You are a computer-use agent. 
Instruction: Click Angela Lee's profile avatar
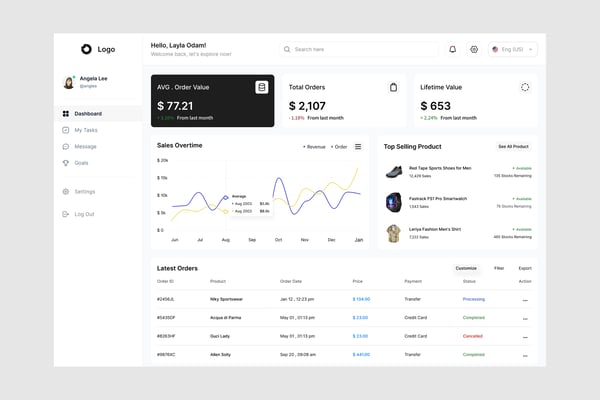pyautogui.click(x=69, y=82)
